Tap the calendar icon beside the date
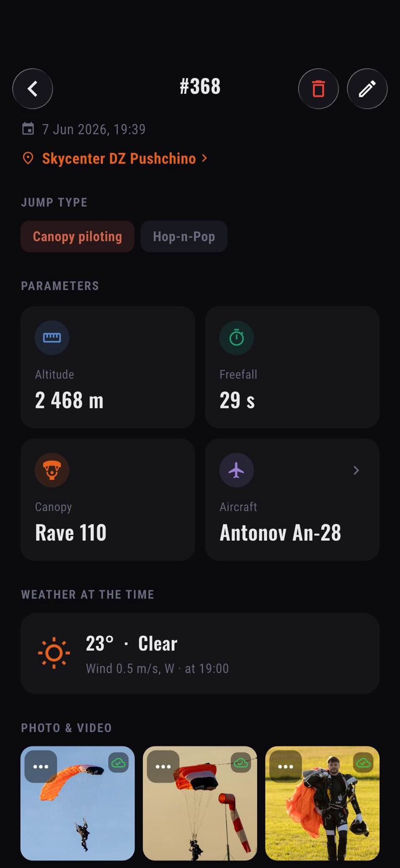 28,129
